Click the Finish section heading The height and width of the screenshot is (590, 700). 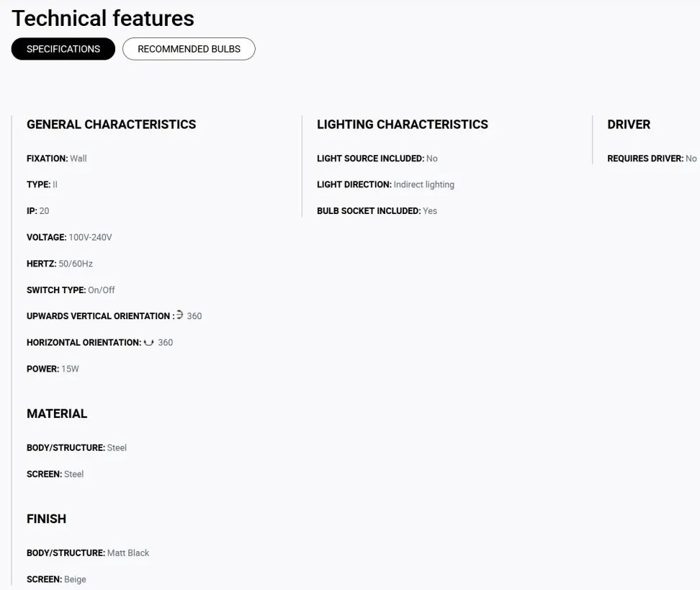[46, 519]
